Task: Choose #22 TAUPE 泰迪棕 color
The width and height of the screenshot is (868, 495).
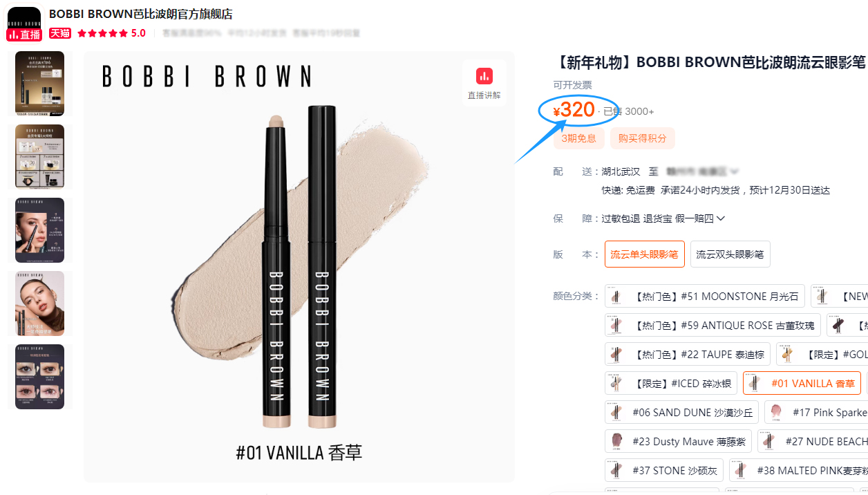Action: [x=688, y=355]
